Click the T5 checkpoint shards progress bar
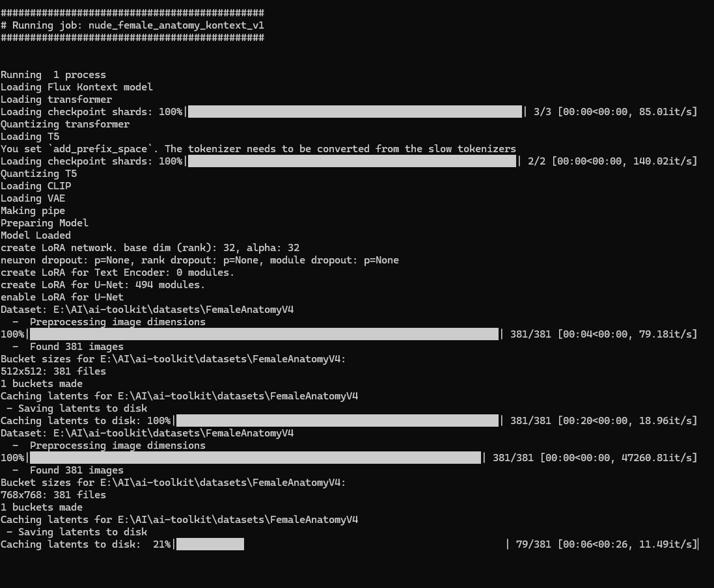 click(352, 161)
